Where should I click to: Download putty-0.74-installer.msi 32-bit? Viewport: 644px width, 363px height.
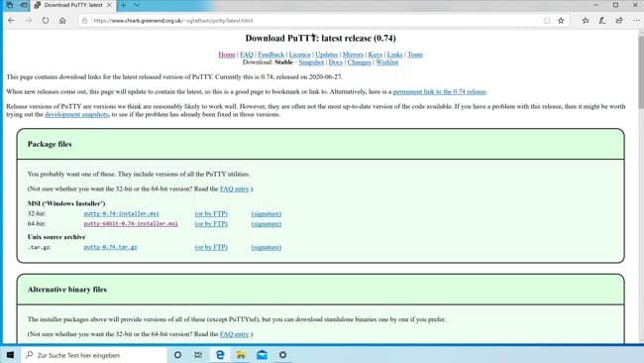(121, 214)
